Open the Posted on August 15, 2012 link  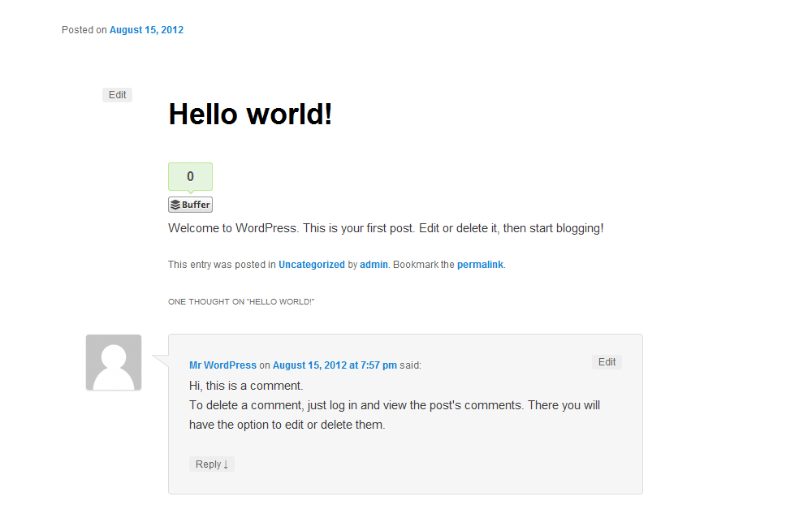146,30
